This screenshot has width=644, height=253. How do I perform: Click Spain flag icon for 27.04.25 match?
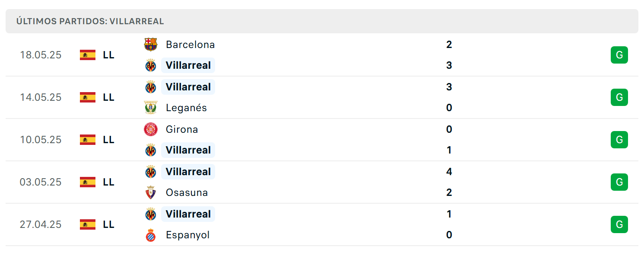pyautogui.click(x=88, y=224)
